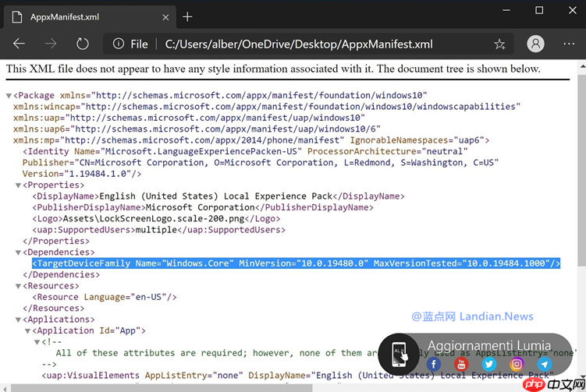Click the XML style information notice text
The height and width of the screenshot is (392, 586).
point(273,69)
